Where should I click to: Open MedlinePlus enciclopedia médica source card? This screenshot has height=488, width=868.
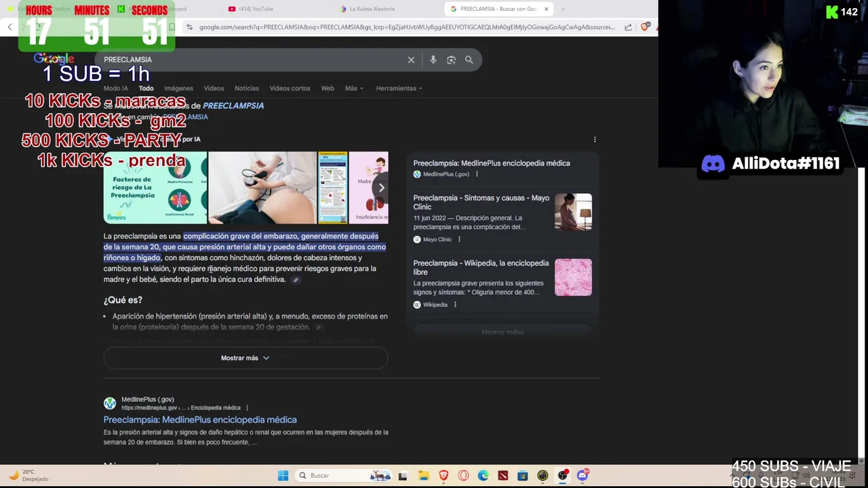[502, 168]
